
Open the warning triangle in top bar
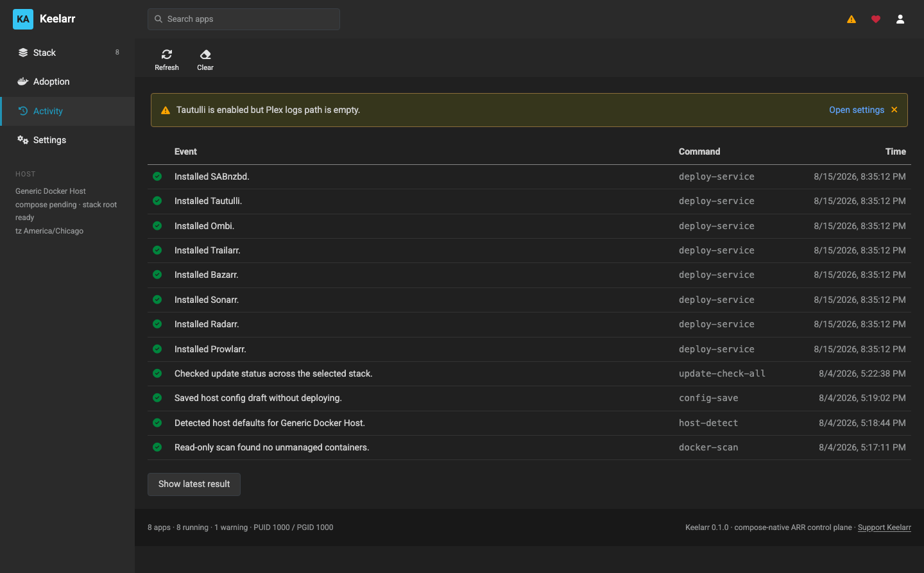[x=851, y=19]
